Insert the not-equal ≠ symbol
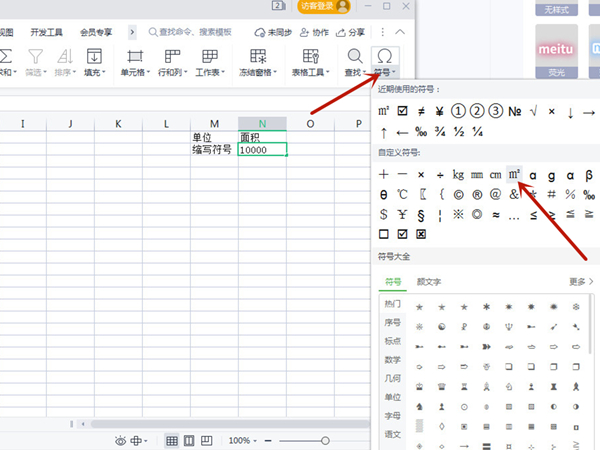Image resolution: width=600 pixels, height=450 pixels. click(x=421, y=111)
